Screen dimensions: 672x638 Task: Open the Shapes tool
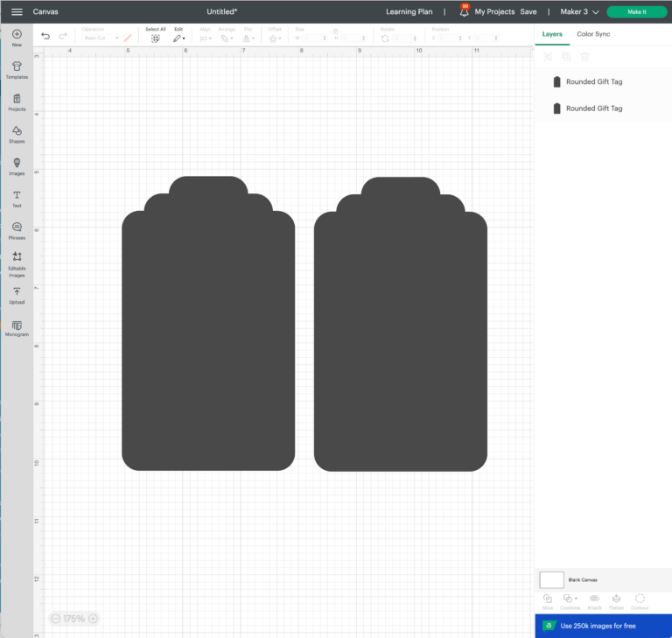[17, 134]
